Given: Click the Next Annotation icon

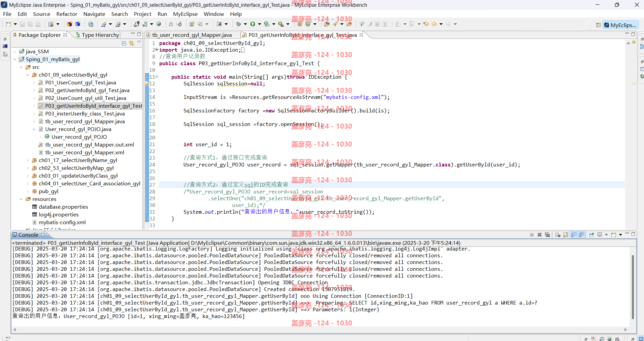Looking at the screenshot, I should coord(398,24).
